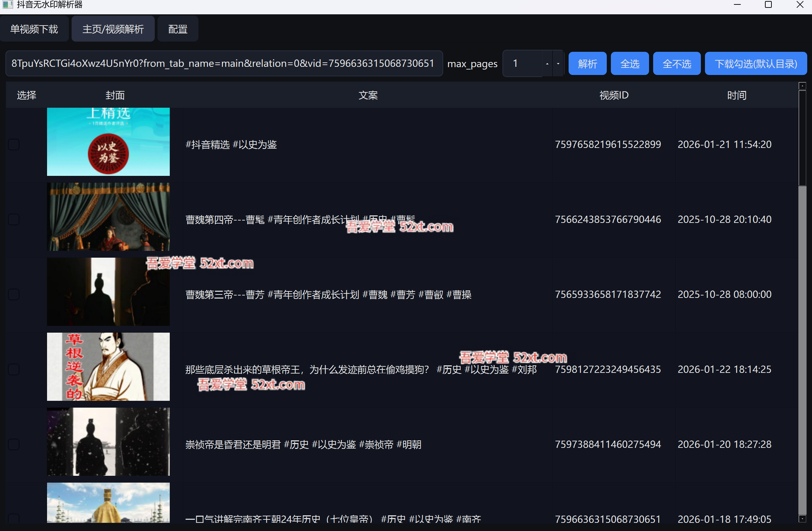Open the 配置 tab
The image size is (812, 531).
(178, 29)
